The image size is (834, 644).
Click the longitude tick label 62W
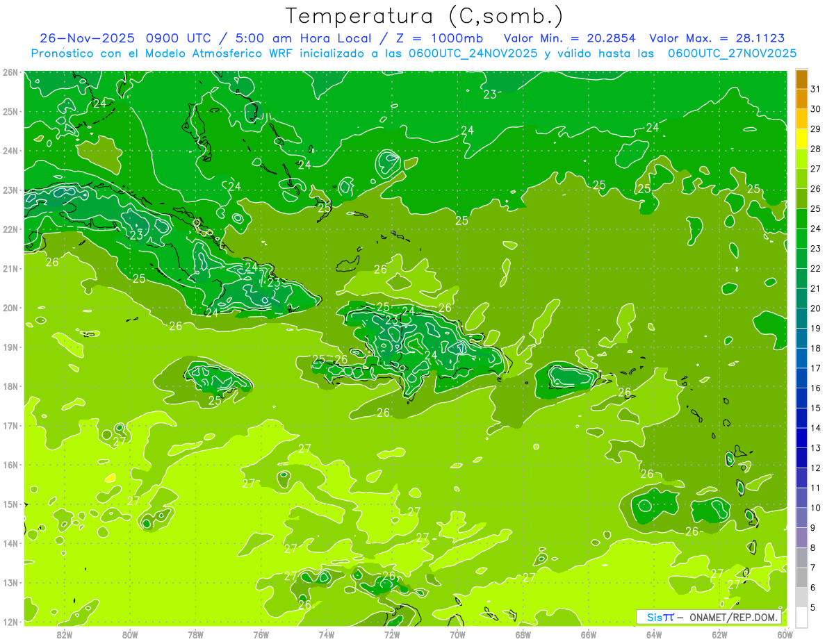pyautogui.click(x=719, y=634)
